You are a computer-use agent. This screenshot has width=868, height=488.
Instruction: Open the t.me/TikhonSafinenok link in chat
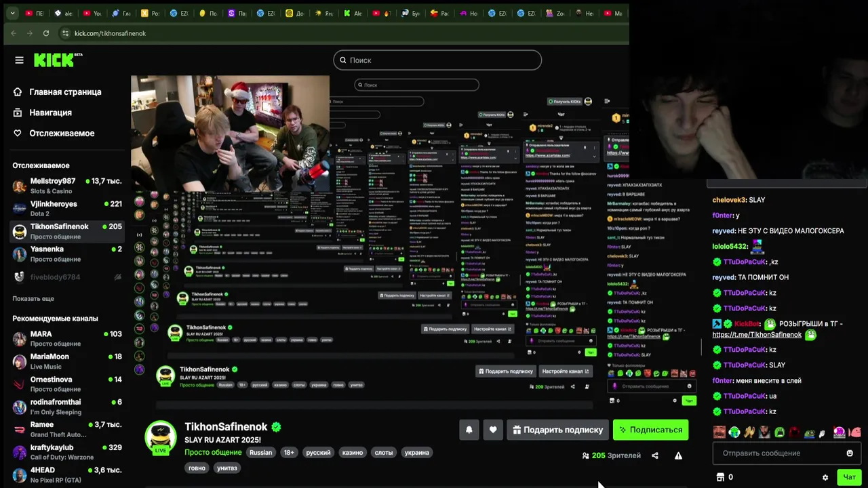(757, 335)
